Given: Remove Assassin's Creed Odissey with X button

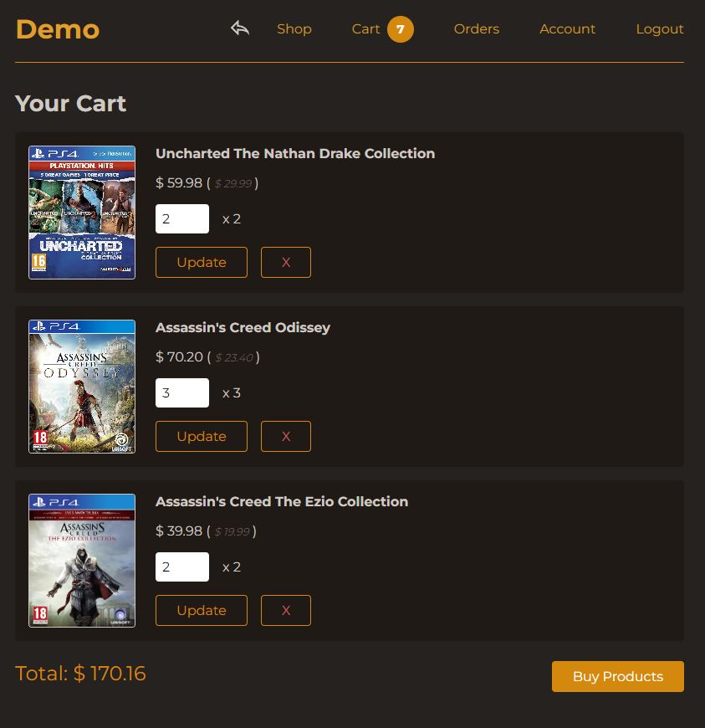Looking at the screenshot, I should tap(286, 437).
